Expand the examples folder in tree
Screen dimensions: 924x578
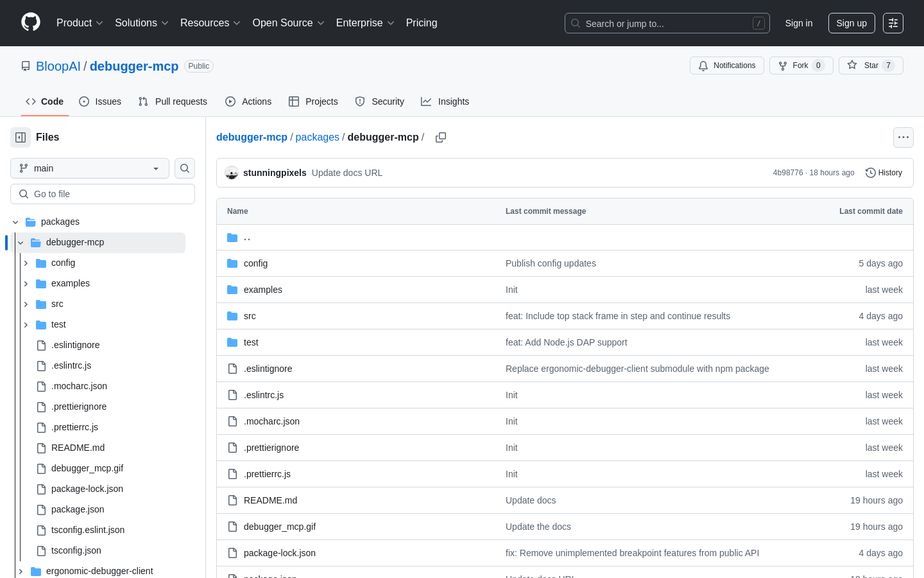pyautogui.click(x=26, y=284)
